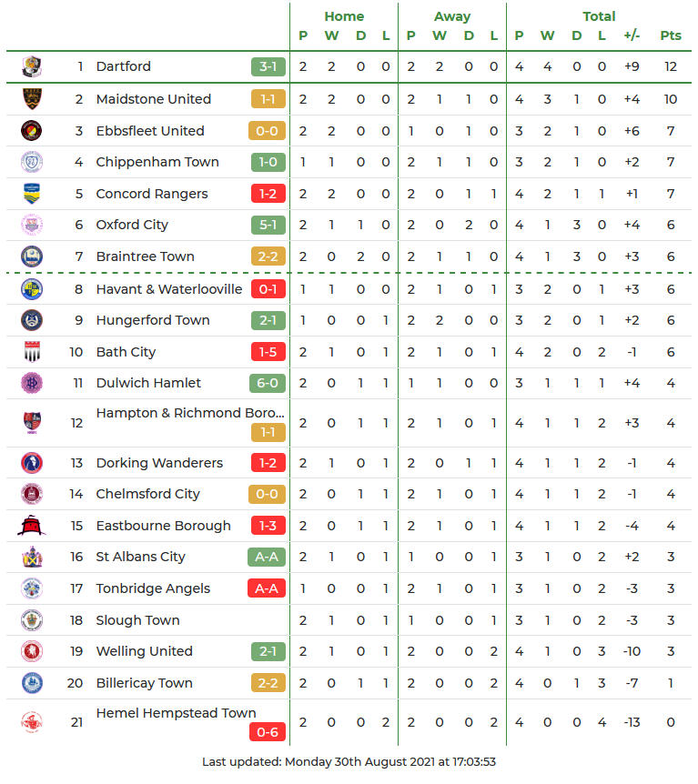Click the Dartford club crest icon
The height and width of the screenshot is (784, 698).
[31, 66]
